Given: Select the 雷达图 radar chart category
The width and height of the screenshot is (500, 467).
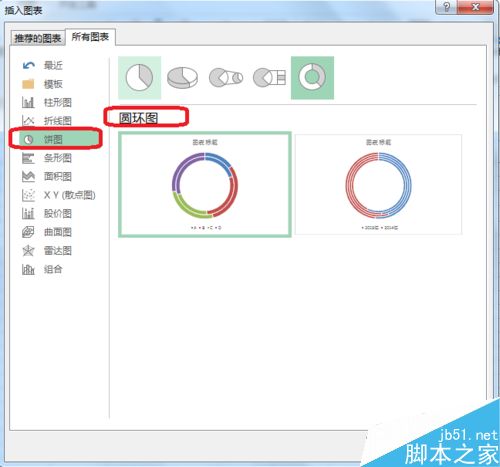Looking at the screenshot, I should (47, 251).
